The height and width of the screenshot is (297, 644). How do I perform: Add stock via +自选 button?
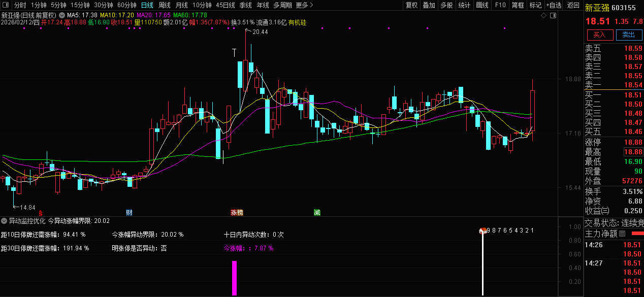pos(554,5)
